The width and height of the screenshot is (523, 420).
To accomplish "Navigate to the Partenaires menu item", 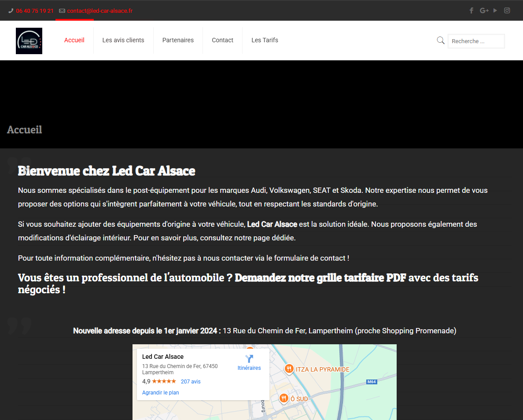I will click(x=178, y=40).
